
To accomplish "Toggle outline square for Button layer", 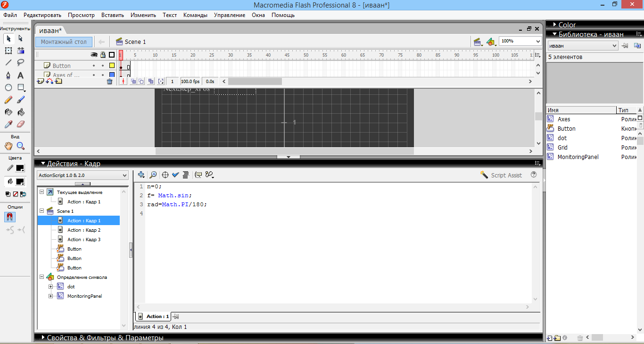I will pyautogui.click(x=112, y=66).
